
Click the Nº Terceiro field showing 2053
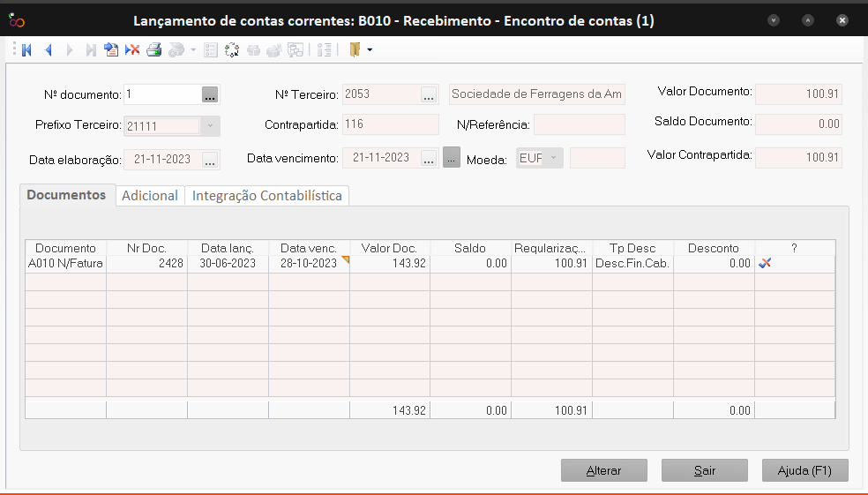click(x=381, y=94)
